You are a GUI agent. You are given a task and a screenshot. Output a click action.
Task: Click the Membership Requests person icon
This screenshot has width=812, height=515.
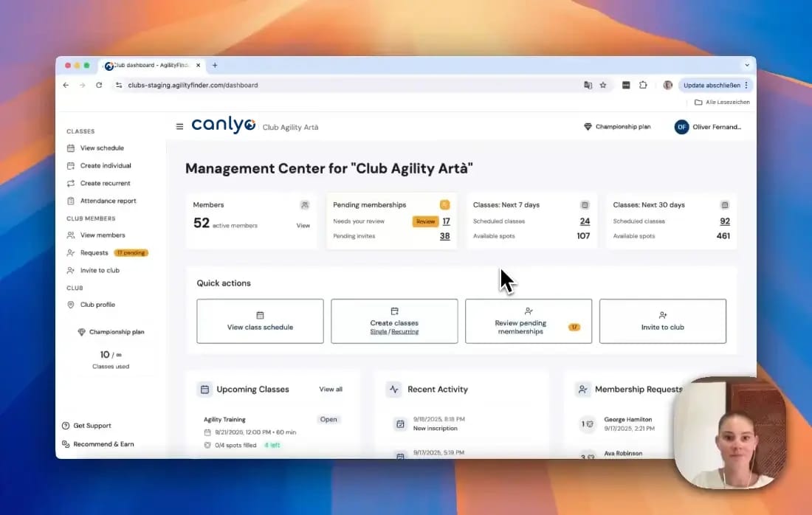pos(582,390)
